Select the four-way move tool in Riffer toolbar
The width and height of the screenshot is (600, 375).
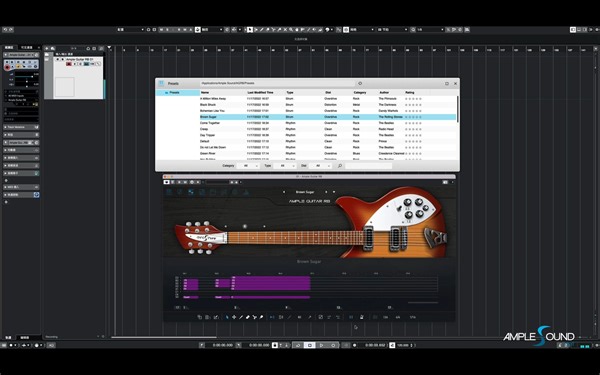click(x=234, y=317)
